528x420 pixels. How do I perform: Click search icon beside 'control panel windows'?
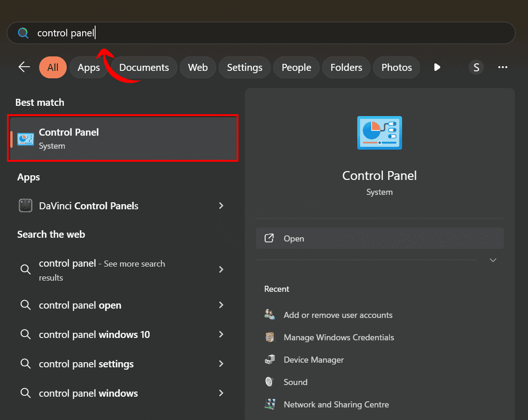tap(26, 393)
